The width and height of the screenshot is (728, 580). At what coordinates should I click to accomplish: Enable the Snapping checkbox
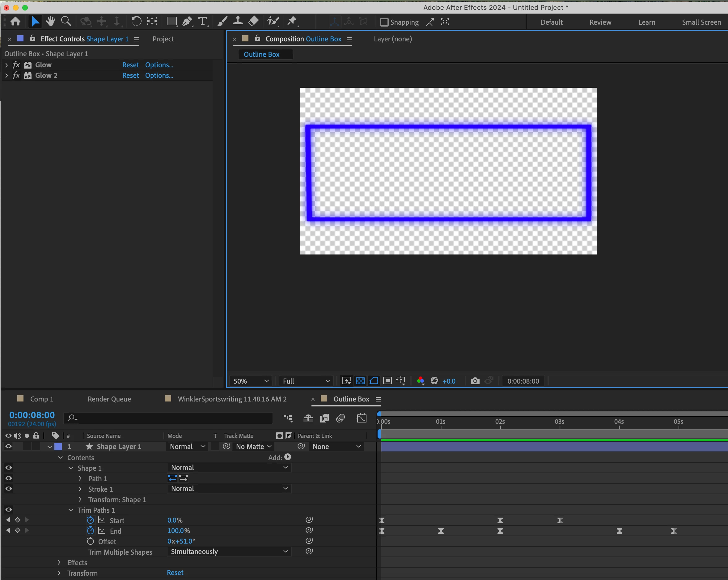click(384, 22)
